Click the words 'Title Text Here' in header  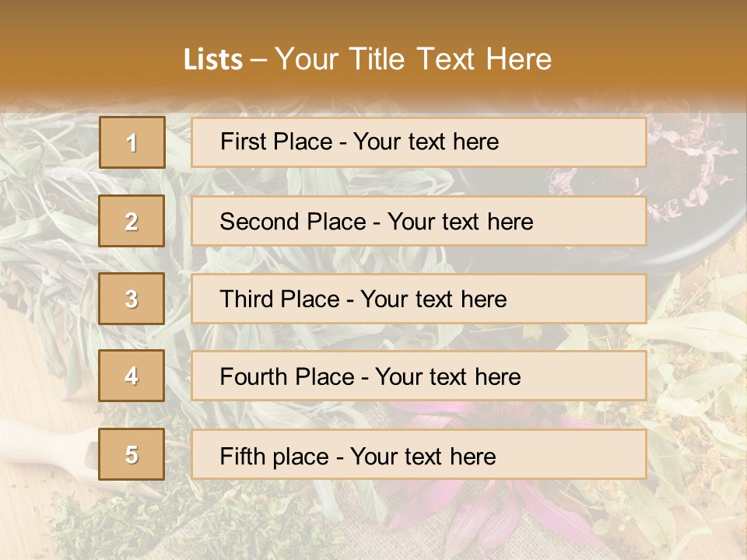click(x=451, y=59)
